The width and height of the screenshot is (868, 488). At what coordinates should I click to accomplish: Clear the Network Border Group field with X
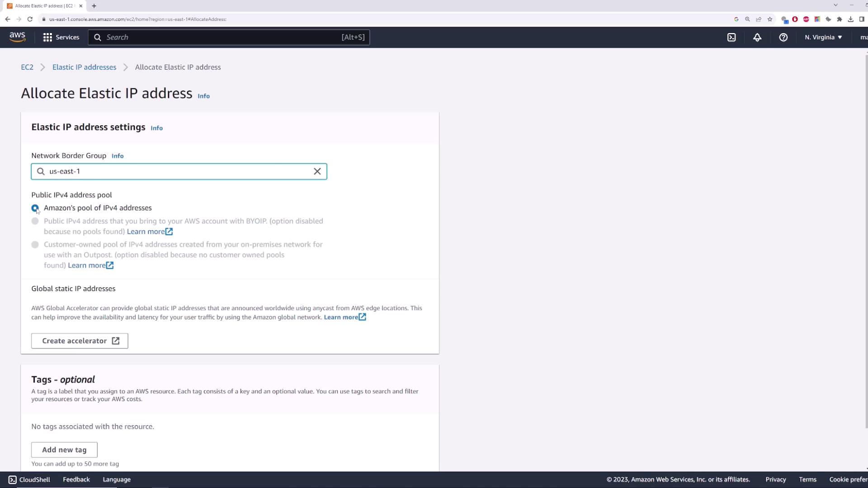(x=317, y=172)
